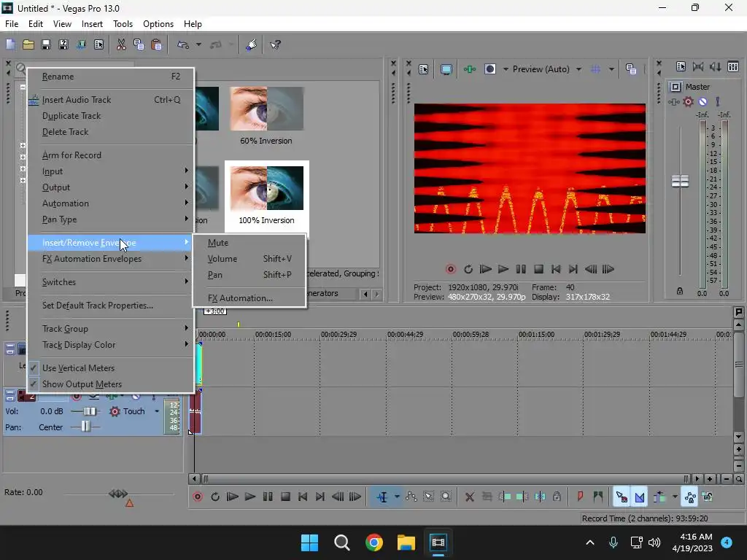
Task: Choose Arm for Record
Action: pos(111,155)
